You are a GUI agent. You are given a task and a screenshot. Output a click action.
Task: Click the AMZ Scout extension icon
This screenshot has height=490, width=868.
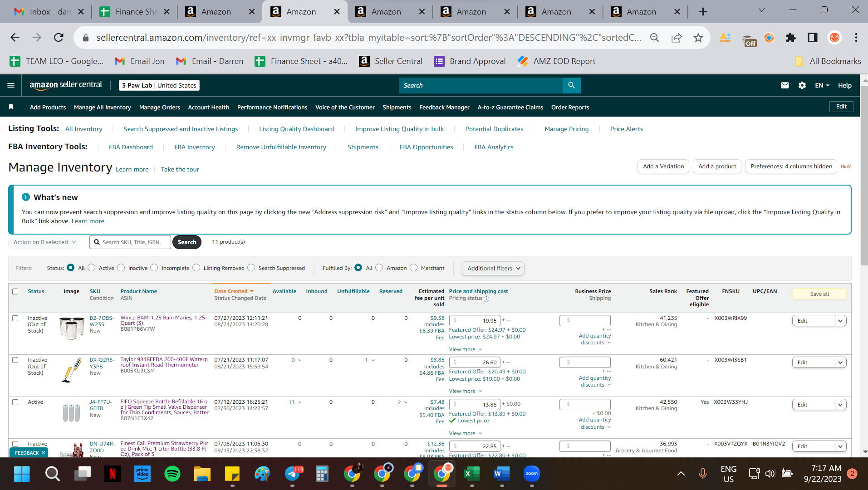pyautogui.click(x=726, y=38)
